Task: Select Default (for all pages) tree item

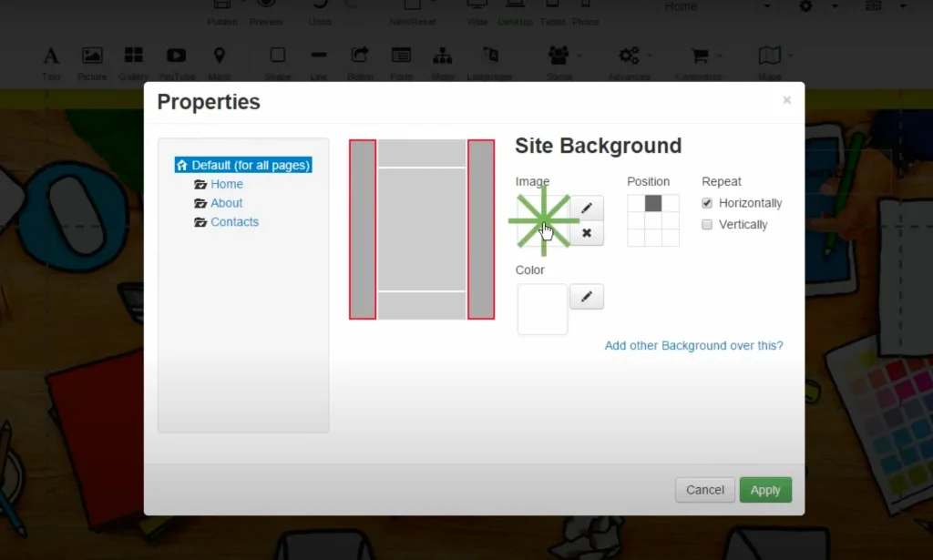Action: tap(243, 165)
